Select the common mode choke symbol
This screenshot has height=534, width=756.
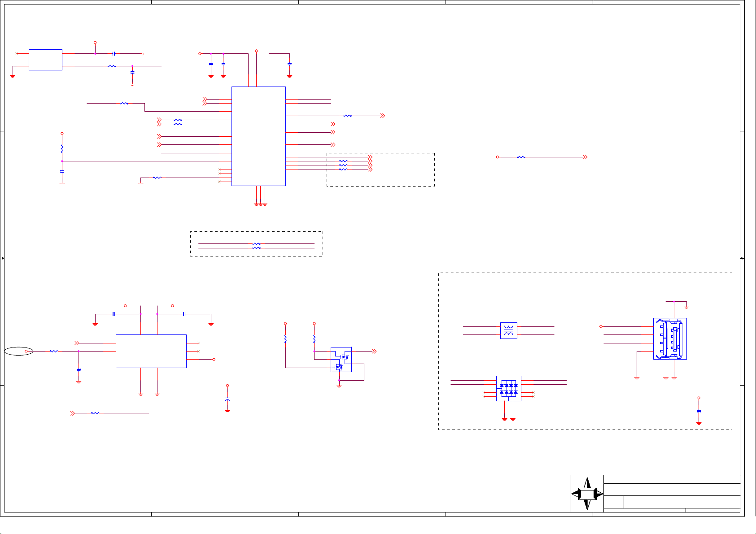[x=508, y=330]
